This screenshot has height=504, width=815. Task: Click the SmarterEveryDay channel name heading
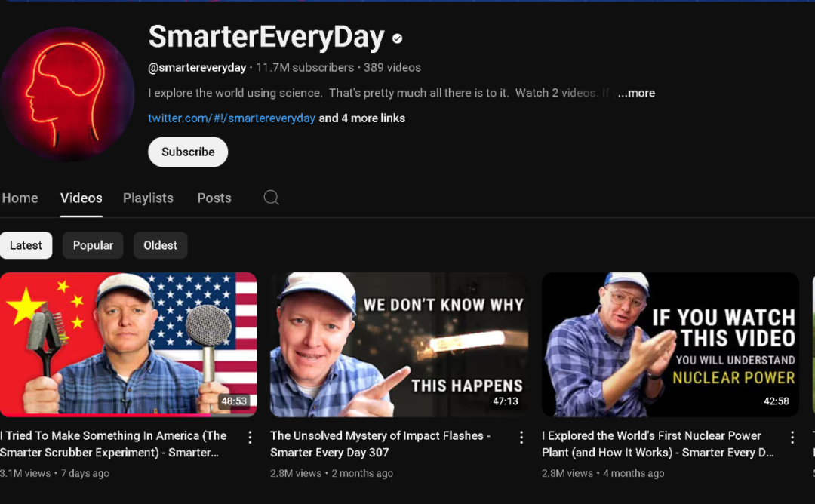[266, 38]
